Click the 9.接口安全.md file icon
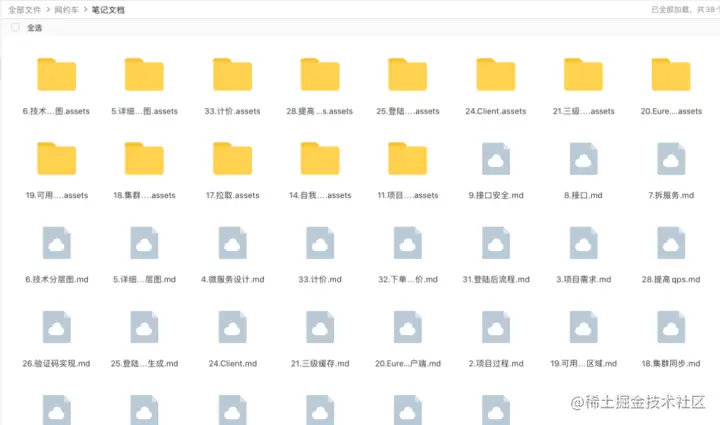The height and width of the screenshot is (425, 720). click(496, 159)
